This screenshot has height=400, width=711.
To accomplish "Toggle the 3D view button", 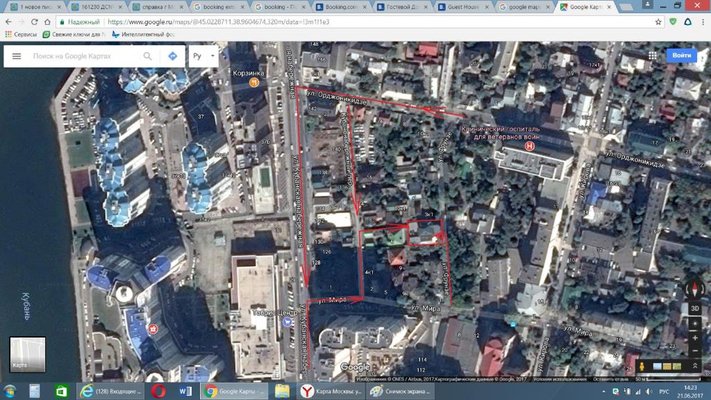I will coord(693,308).
